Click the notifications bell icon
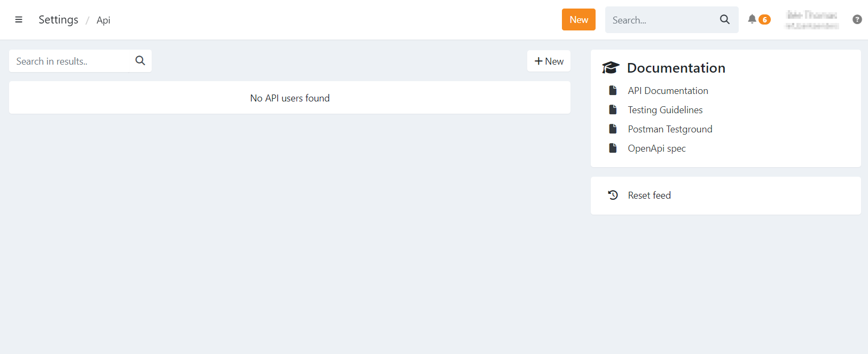 [x=752, y=19]
